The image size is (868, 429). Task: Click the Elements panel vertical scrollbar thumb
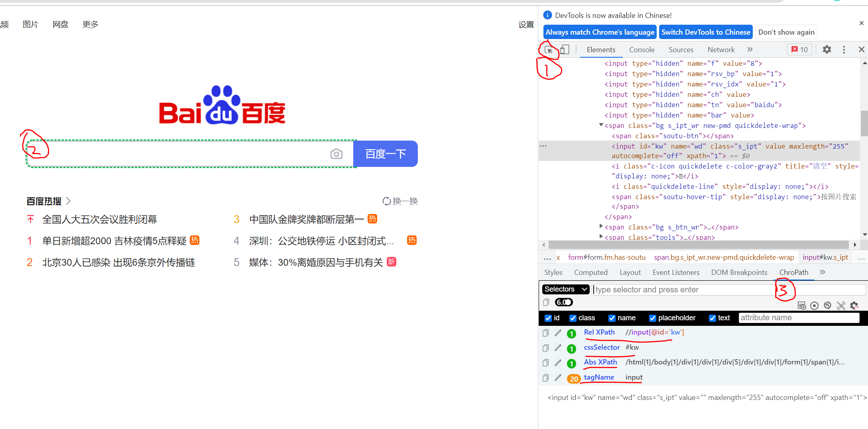pyautogui.click(x=864, y=123)
